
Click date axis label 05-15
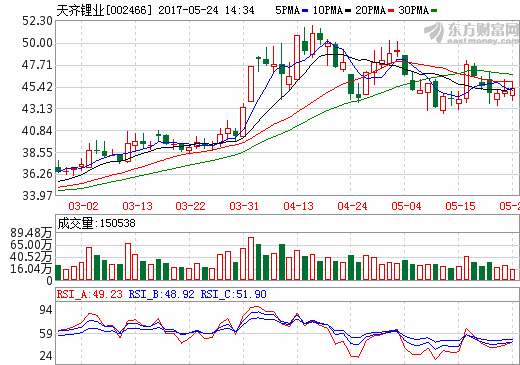460,206
